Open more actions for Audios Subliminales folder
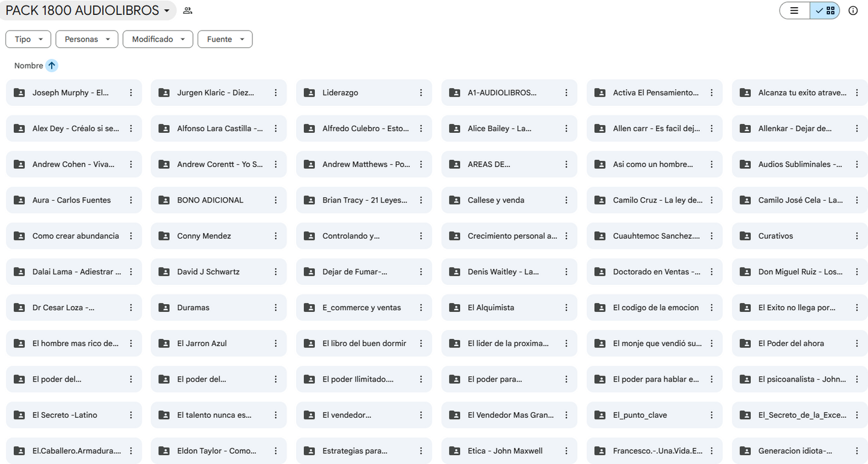Image resolution: width=868 pixels, height=464 pixels. (x=857, y=164)
